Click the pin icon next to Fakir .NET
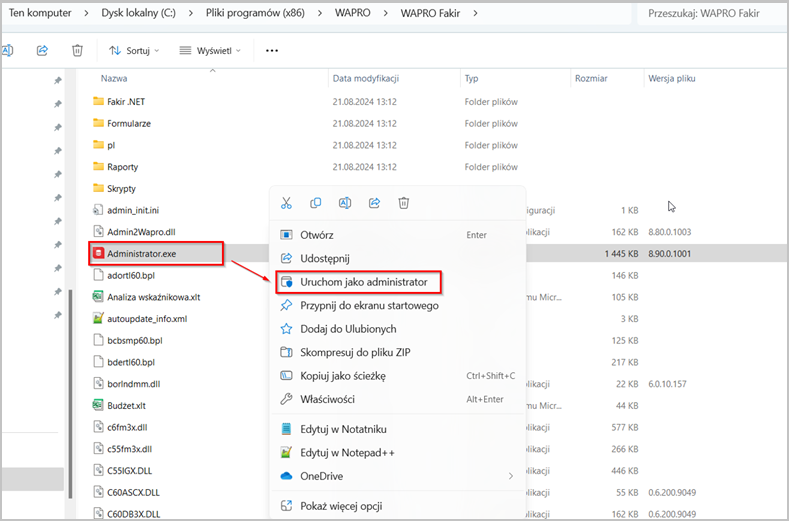The image size is (789, 521). coord(58,104)
